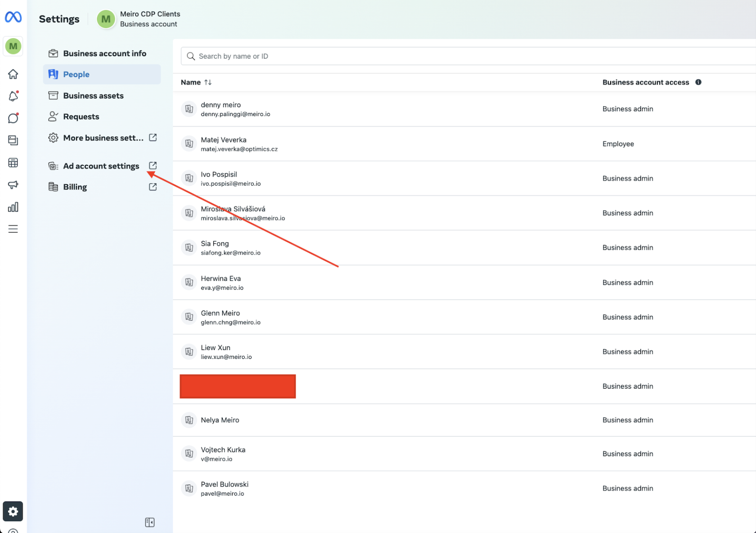Collapse the settings sidebar panel icon
The height and width of the screenshot is (533, 756).
tap(150, 522)
